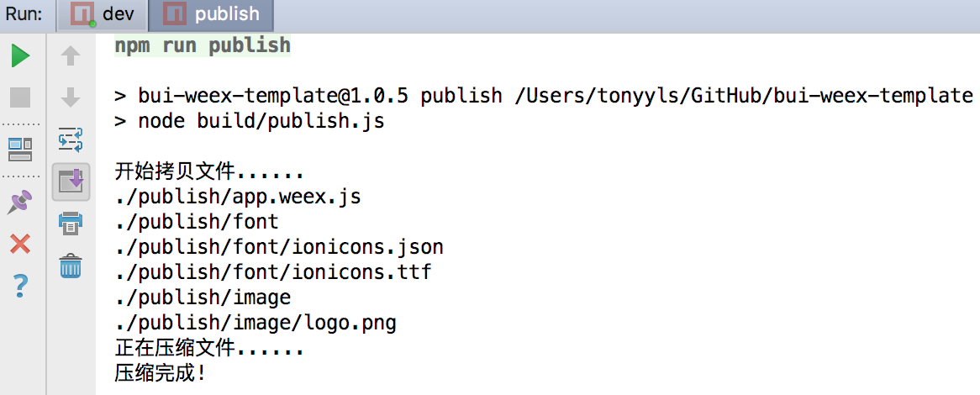
Task: Click the ./publish/font/ionicons.json output line
Action: pos(279,247)
